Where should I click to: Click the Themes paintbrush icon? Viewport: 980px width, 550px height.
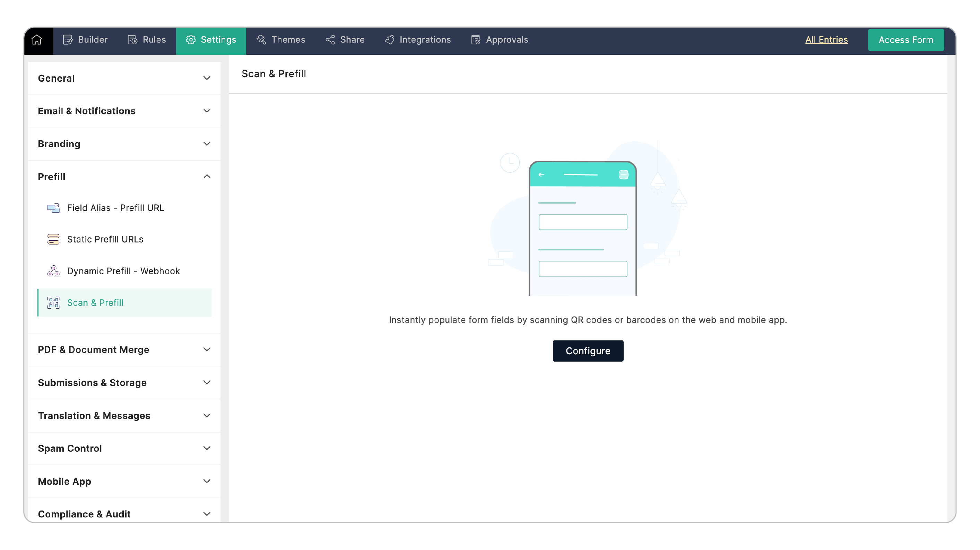(x=261, y=39)
